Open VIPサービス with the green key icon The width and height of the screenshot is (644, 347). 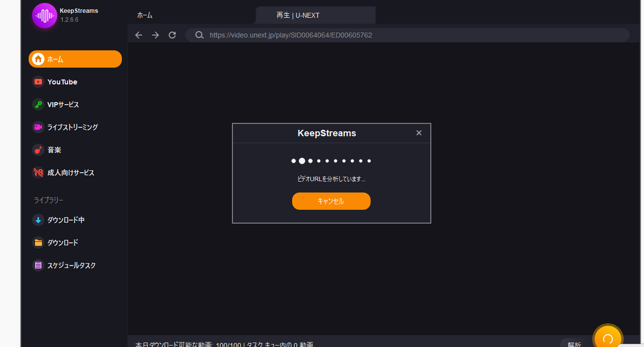55,105
